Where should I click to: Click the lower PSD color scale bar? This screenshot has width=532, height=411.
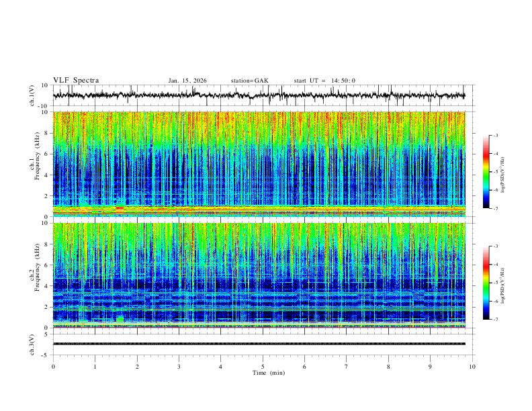coord(486,283)
